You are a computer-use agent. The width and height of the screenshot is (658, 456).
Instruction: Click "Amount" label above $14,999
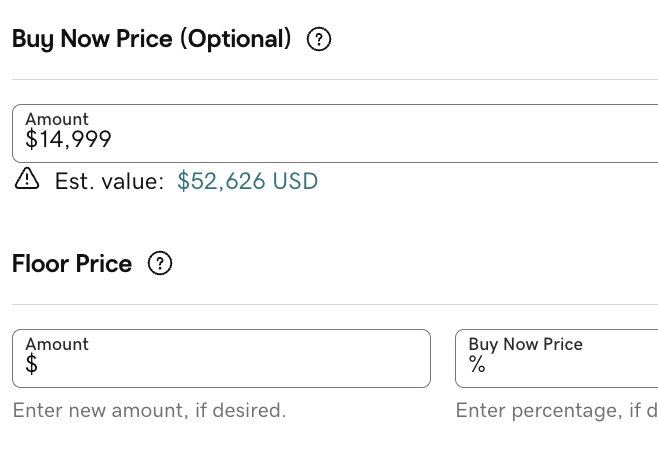pos(57,119)
